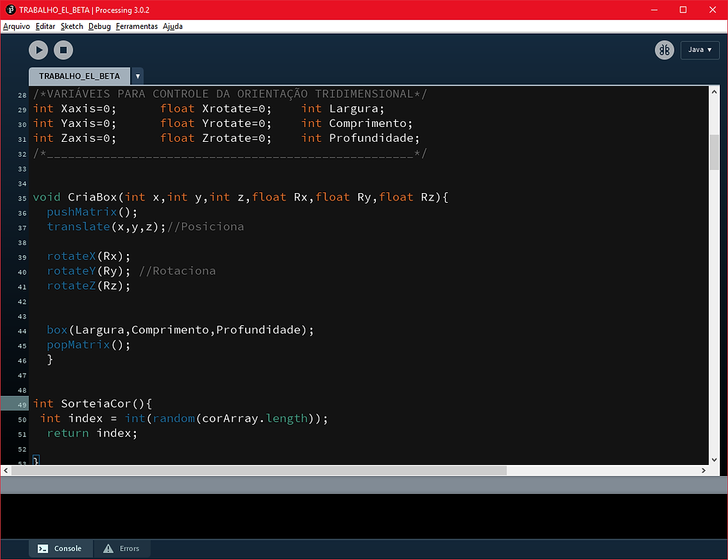728x560 pixels.
Task: Maximize the Processing window
Action: (x=683, y=10)
